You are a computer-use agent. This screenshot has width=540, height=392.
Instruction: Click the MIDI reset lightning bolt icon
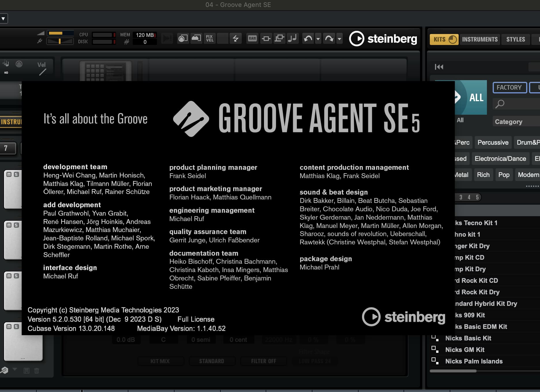pyautogui.click(x=236, y=38)
